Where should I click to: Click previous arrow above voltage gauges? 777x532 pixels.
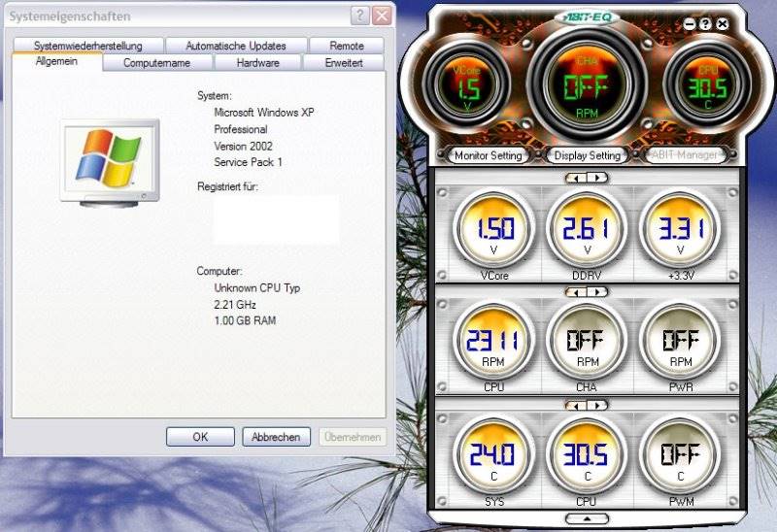[x=576, y=178]
